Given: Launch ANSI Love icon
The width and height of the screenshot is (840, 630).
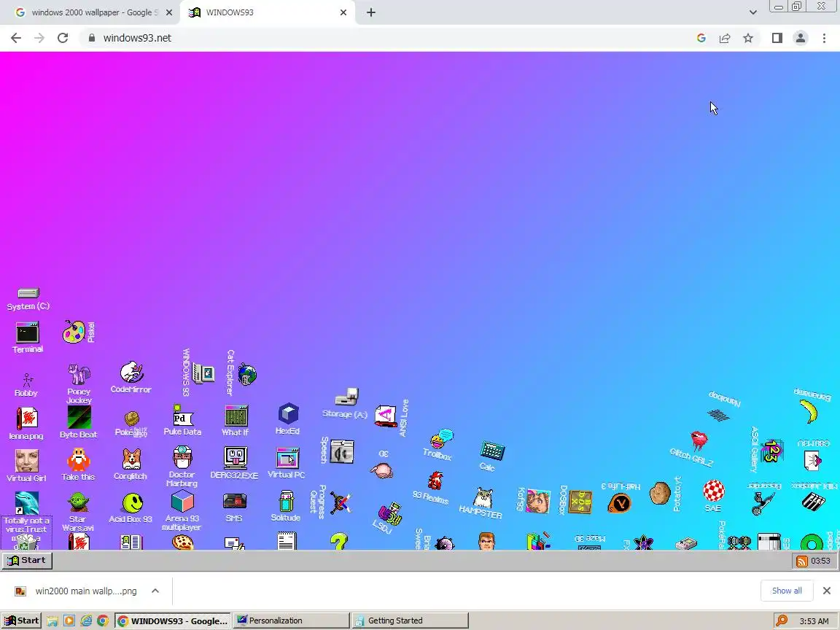Looking at the screenshot, I should point(385,416).
